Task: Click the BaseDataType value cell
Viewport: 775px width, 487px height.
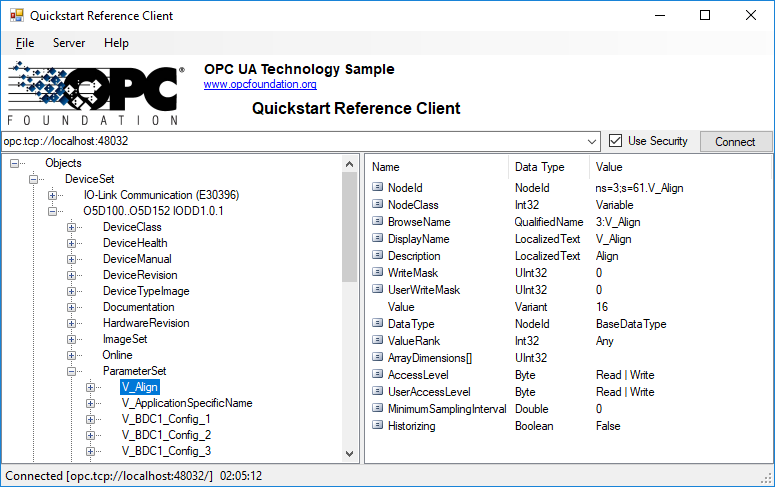Action: click(631, 324)
